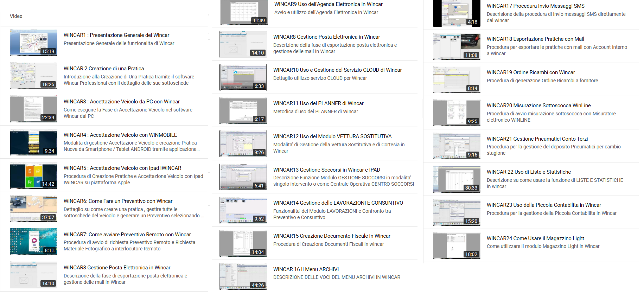The height and width of the screenshot is (294, 644).
Task: Click description 'Dettaglio utilizzo servizo CLOUD per Wincar'
Action: [x=320, y=78]
